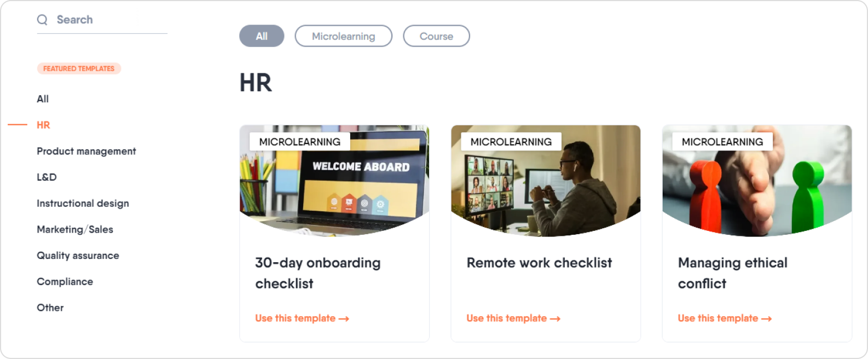Screen dimensions: 868x359
Task: Use the Remote work checklist template
Action: (513, 319)
